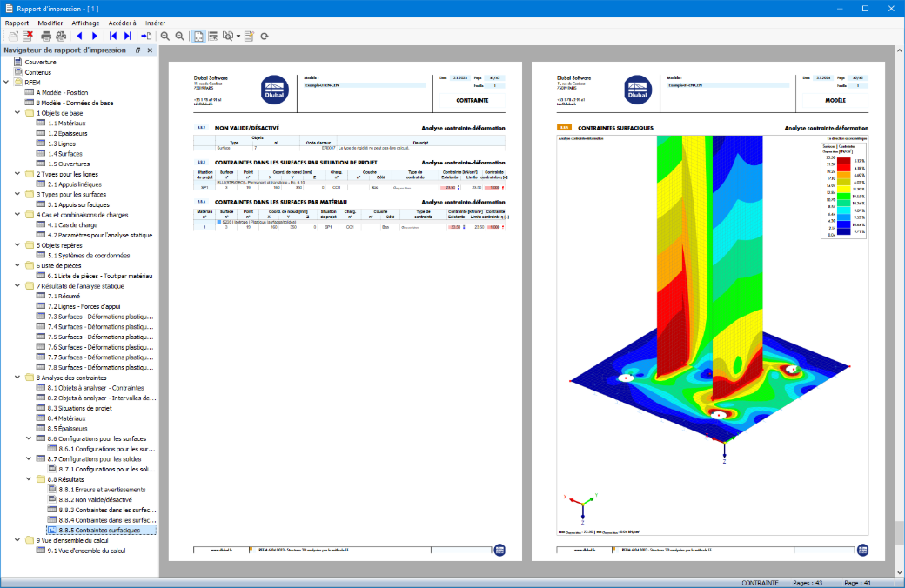Click the header settings icon in toolbar

pyautogui.click(x=213, y=37)
